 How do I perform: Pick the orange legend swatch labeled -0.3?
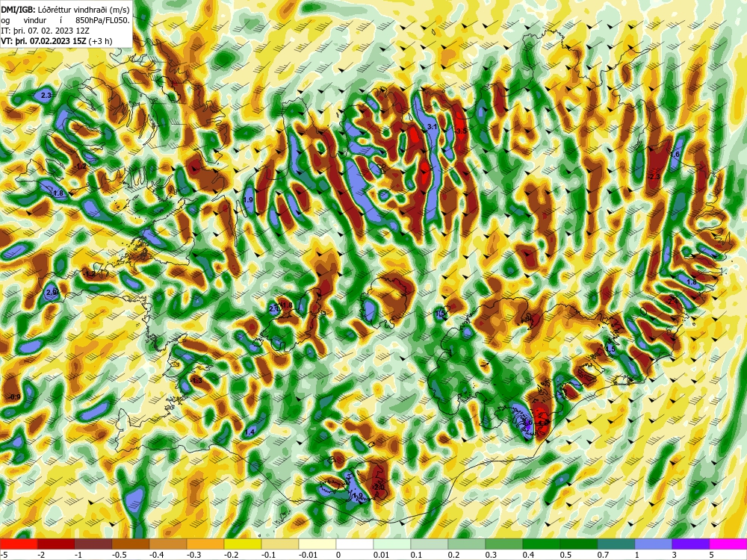205,544
